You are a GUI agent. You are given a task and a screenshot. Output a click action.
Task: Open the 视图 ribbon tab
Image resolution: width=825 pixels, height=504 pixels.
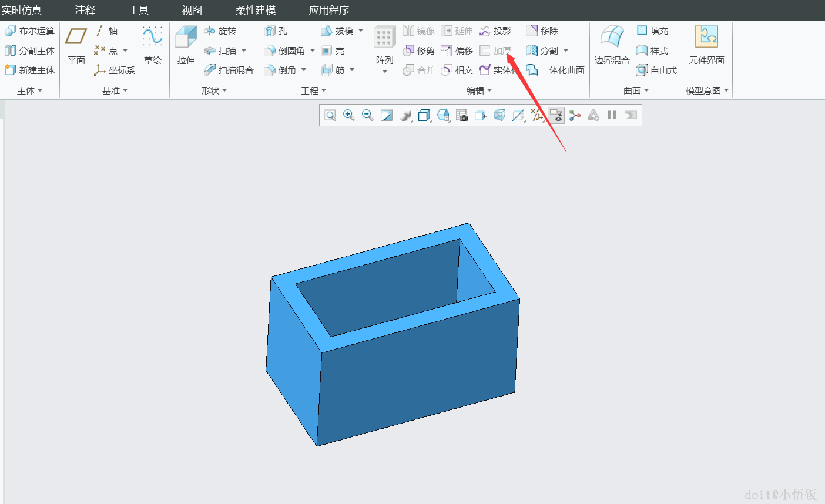click(192, 10)
